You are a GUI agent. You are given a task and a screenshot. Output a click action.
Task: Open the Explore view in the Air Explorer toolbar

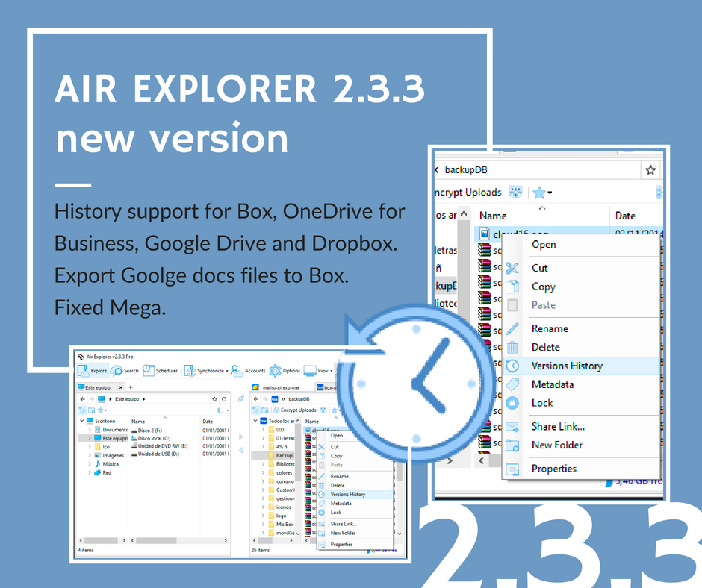(93, 371)
